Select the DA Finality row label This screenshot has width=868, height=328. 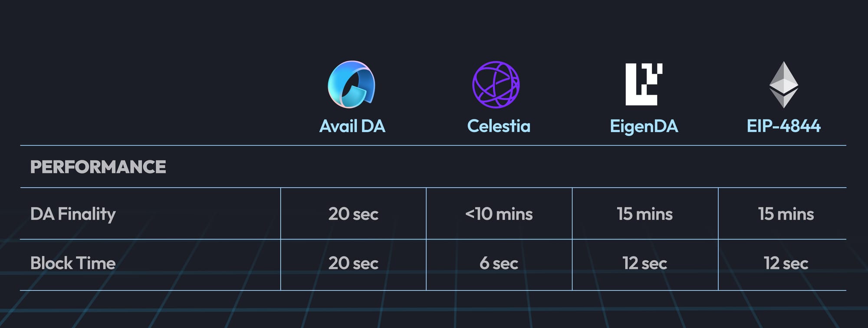73,214
